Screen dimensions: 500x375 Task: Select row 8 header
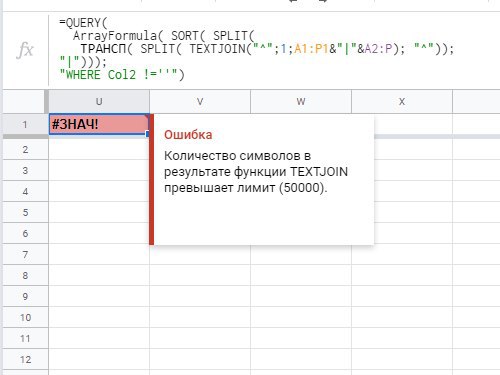tap(25, 275)
